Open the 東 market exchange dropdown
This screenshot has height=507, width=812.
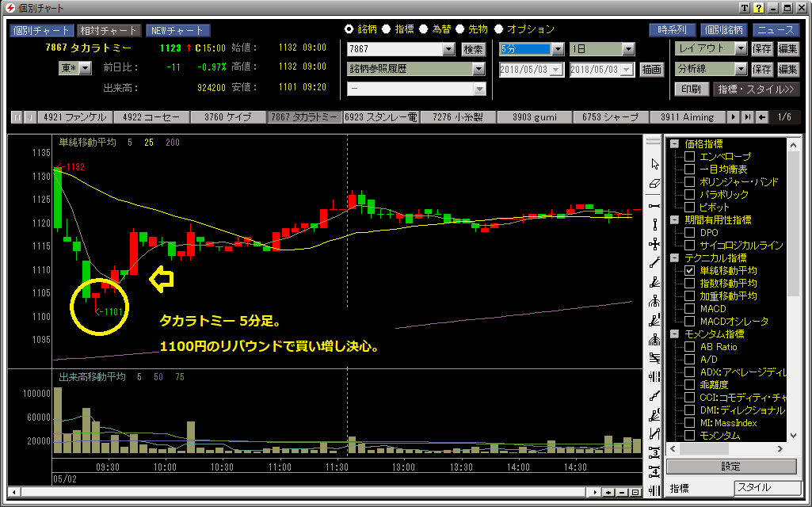coord(86,68)
